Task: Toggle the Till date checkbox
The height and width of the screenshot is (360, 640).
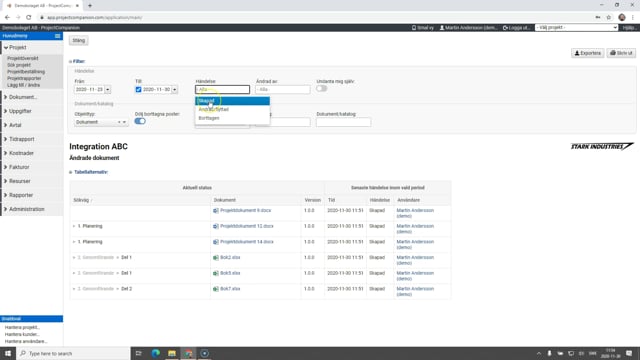Action: [138, 89]
